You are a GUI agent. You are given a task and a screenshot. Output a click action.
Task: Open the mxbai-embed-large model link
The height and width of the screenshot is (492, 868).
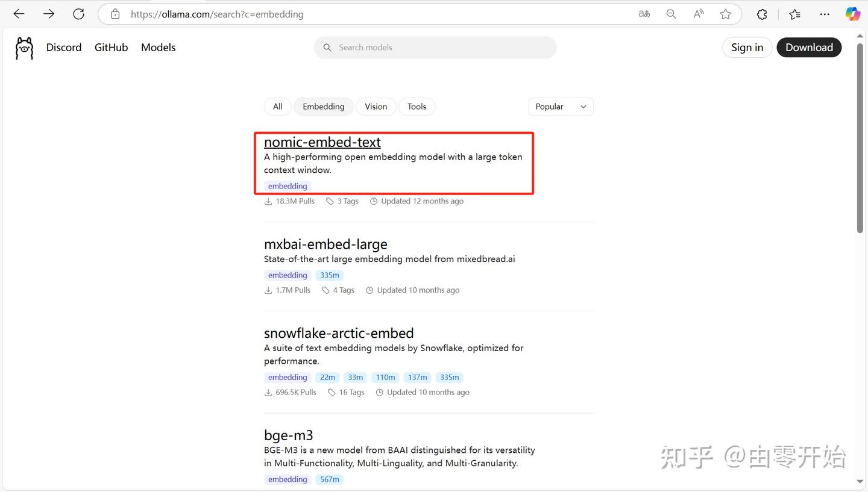coord(325,244)
